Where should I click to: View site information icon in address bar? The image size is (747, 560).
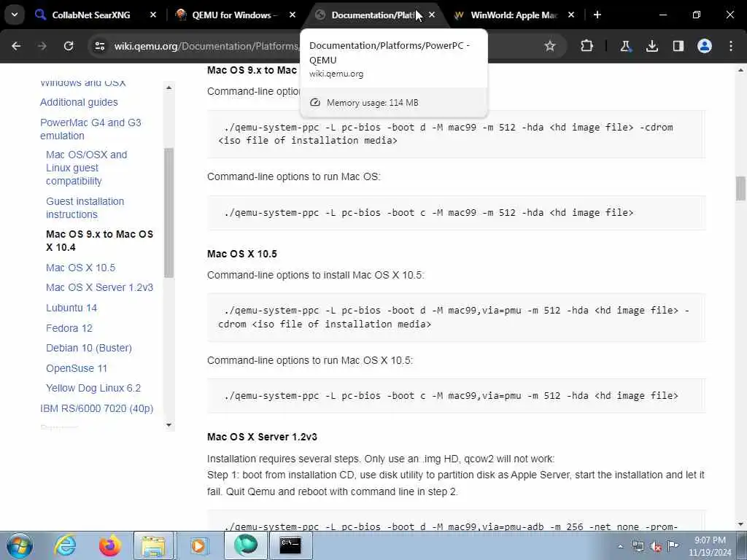point(99,46)
